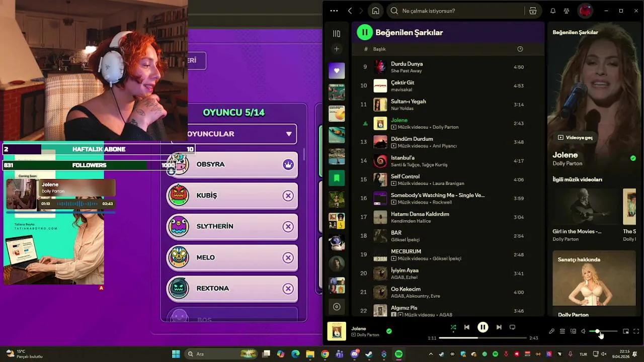The image size is (644, 362).
Task: Open the connect-to-device icon in the player bar
Action: [573, 331]
